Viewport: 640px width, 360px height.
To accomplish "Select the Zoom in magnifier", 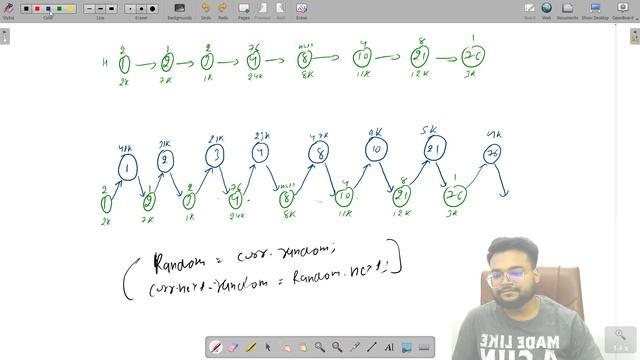I will (x=320, y=347).
